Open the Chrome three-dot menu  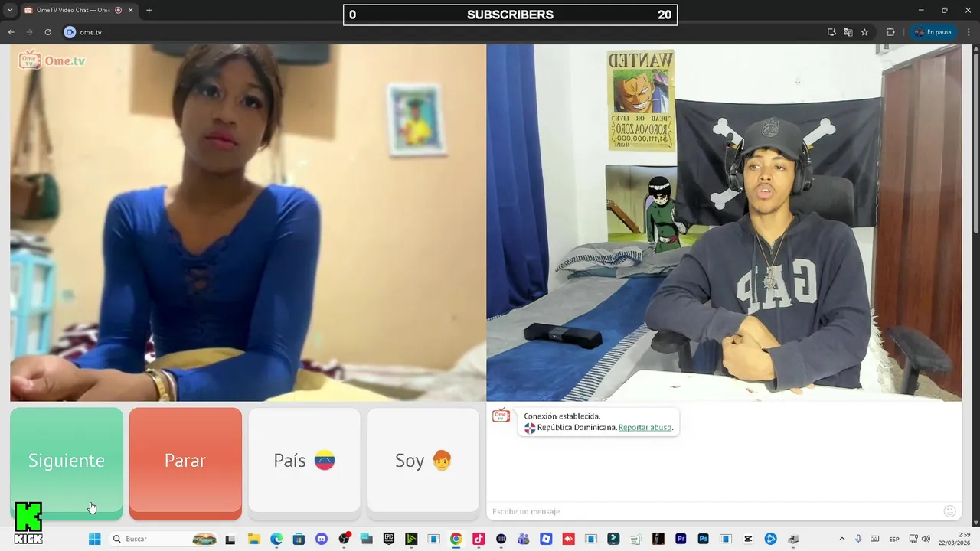pyautogui.click(x=969, y=32)
